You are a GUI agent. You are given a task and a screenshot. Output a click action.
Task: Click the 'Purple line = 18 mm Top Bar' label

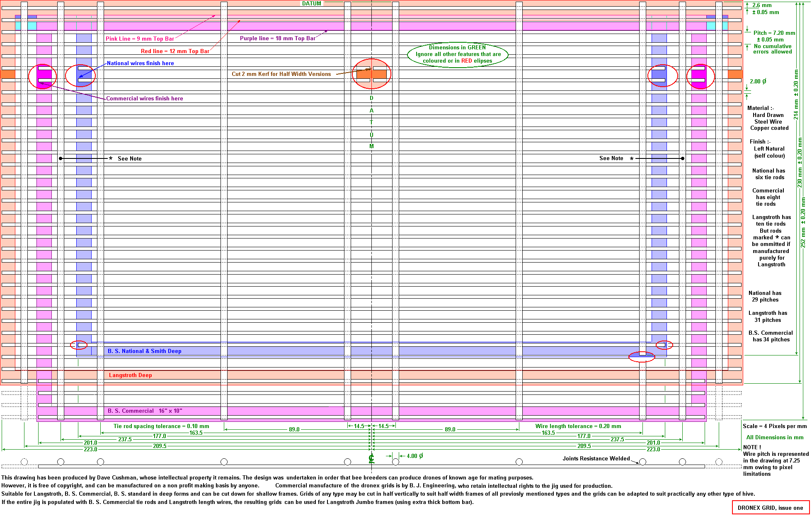click(277, 38)
